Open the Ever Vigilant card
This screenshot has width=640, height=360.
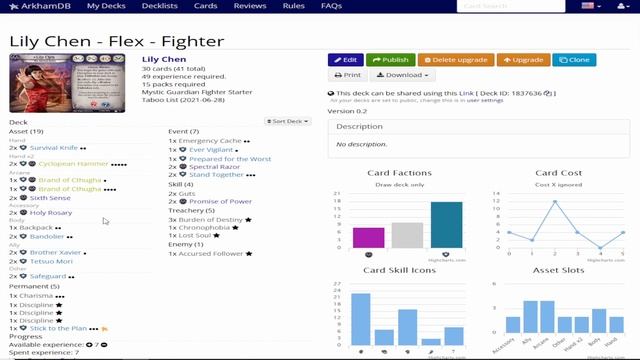[x=211, y=150]
